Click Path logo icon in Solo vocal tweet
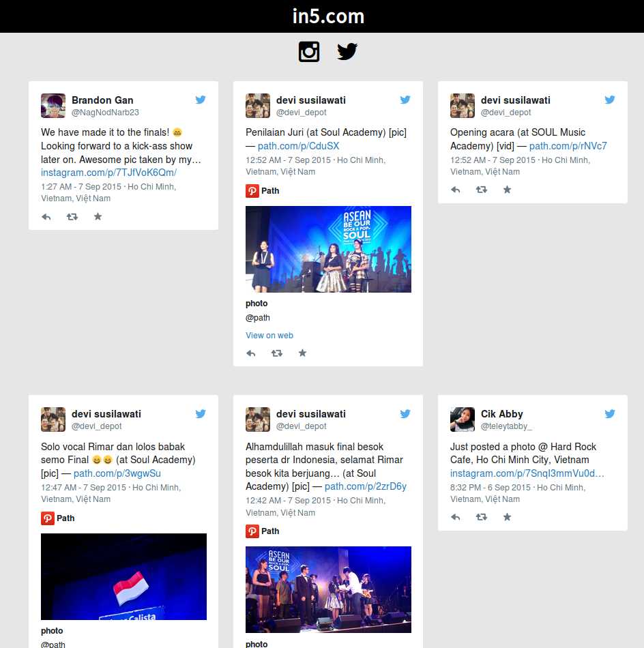Image resolution: width=644 pixels, height=648 pixels. pos(48,518)
